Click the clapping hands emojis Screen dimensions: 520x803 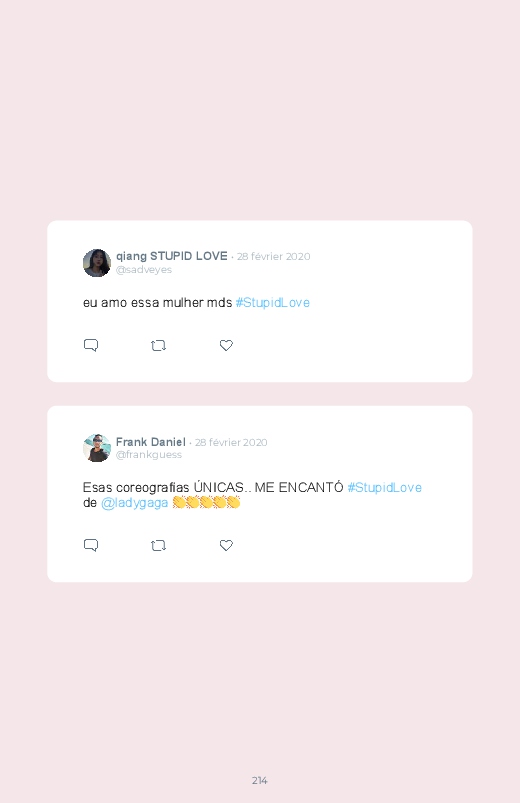point(206,502)
